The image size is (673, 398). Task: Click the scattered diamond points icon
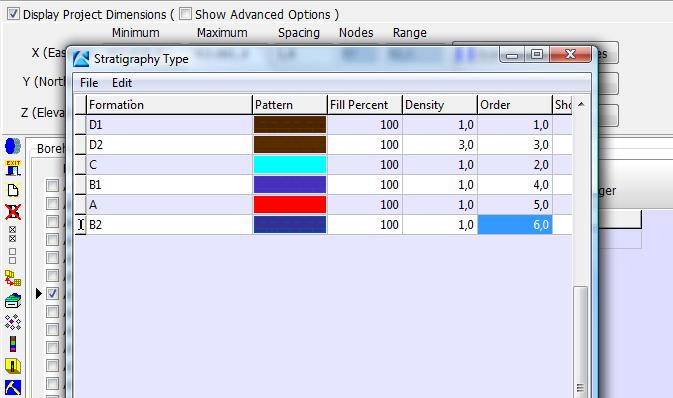pyautogui.click(x=13, y=322)
